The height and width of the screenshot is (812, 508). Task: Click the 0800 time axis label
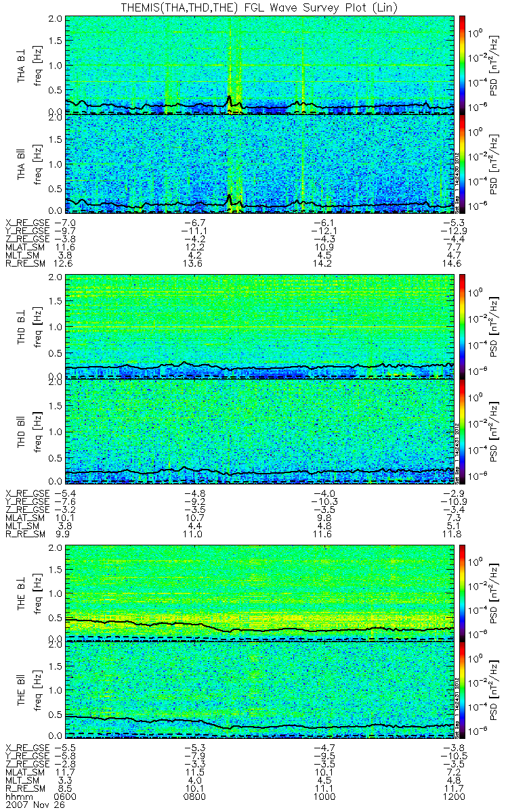pos(194,796)
